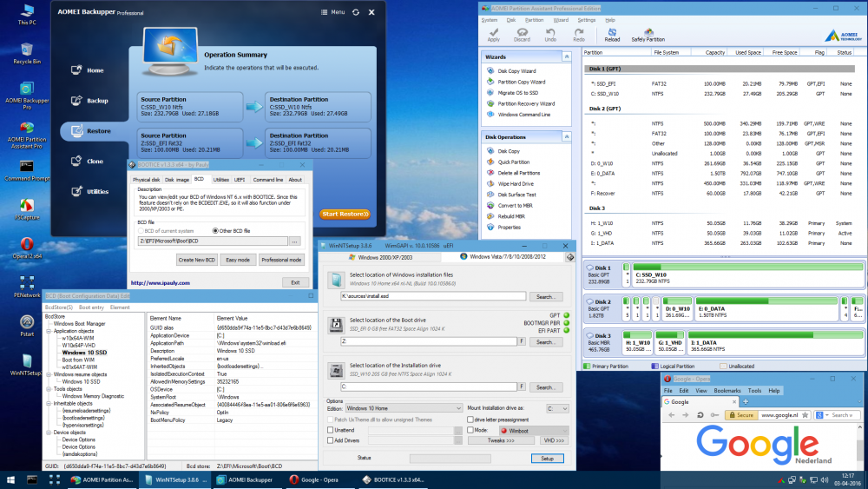Collapse Application objects tree node

(49, 331)
